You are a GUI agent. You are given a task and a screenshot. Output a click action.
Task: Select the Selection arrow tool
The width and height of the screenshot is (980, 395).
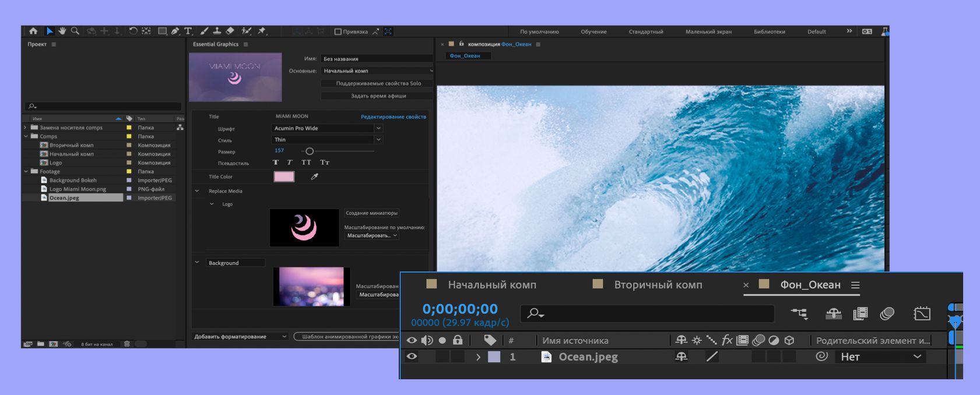pyautogui.click(x=50, y=31)
